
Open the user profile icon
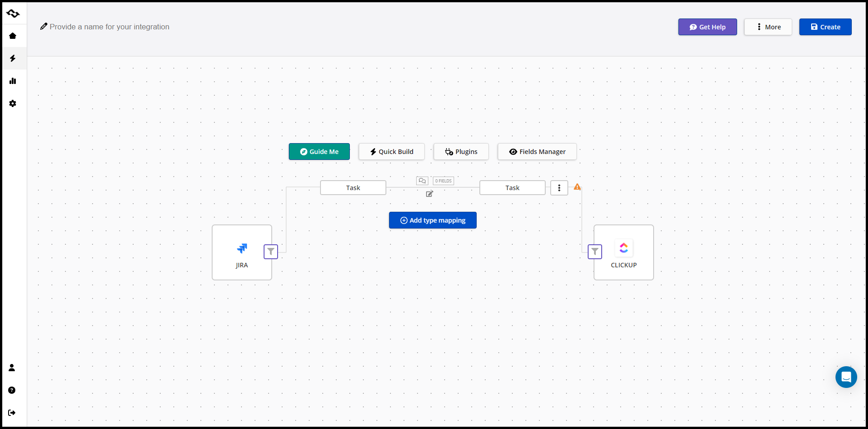12,368
